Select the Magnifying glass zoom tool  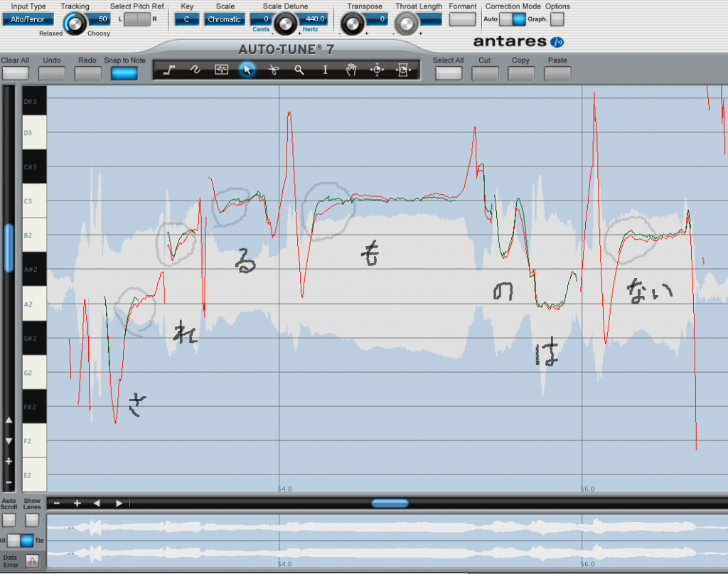pos(299,70)
